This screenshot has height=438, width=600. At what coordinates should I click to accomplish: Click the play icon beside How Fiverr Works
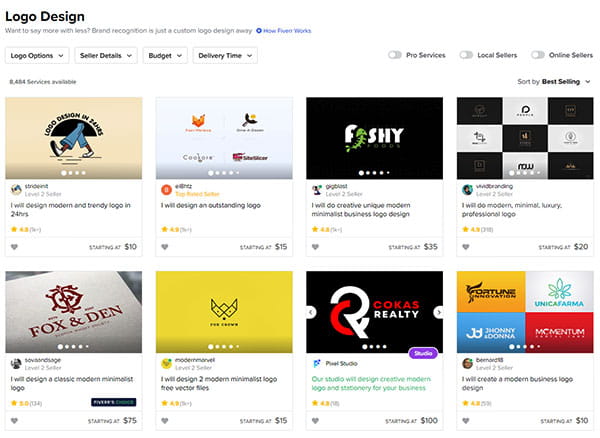[259, 31]
